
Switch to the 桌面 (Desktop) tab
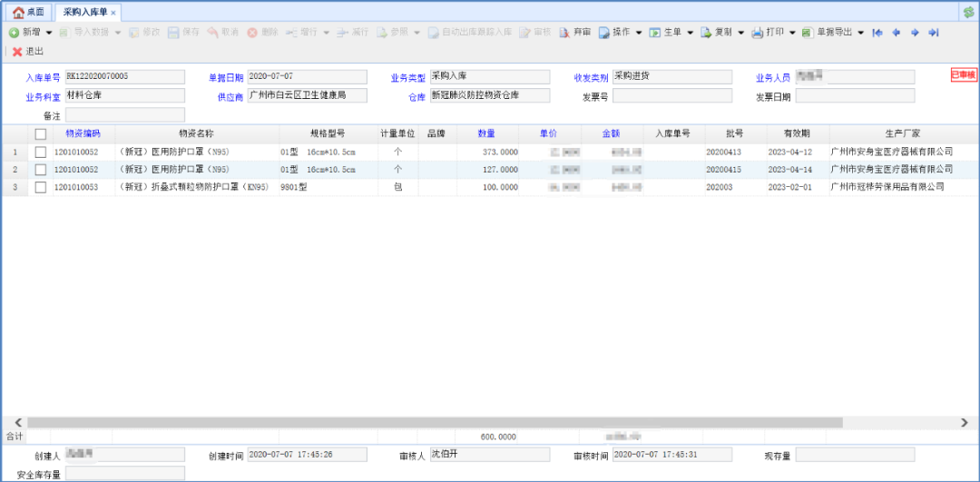click(29, 12)
